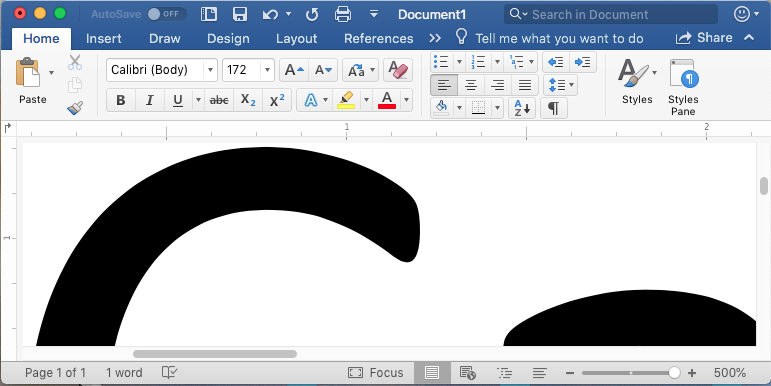The height and width of the screenshot is (386, 771).
Task: Click the Copy icon below scissors
Action: click(75, 85)
